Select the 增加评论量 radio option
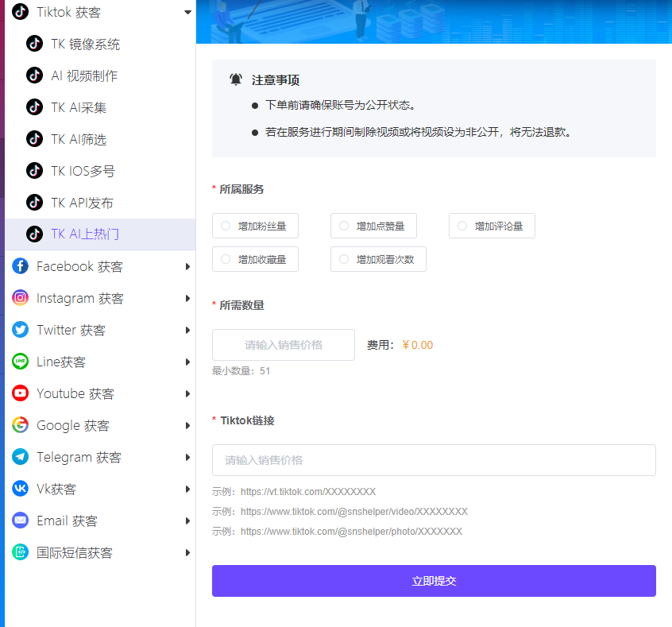 pos(492,226)
